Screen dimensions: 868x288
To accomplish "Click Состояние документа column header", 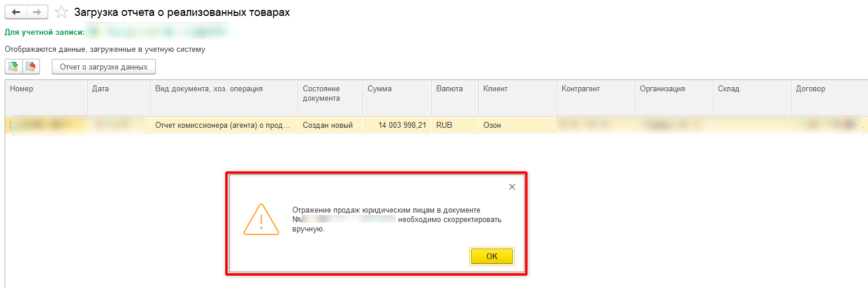I will click(330, 98).
